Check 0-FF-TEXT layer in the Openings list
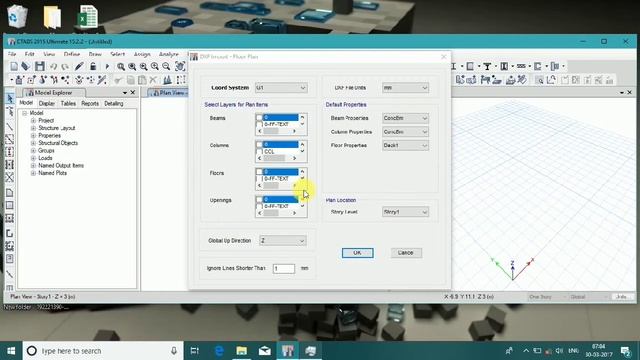640x360 pixels. (259, 207)
